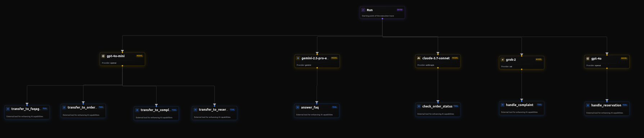Click 'Starting point of the execution trace' text
The image size is (644, 138).
tap(378, 16)
